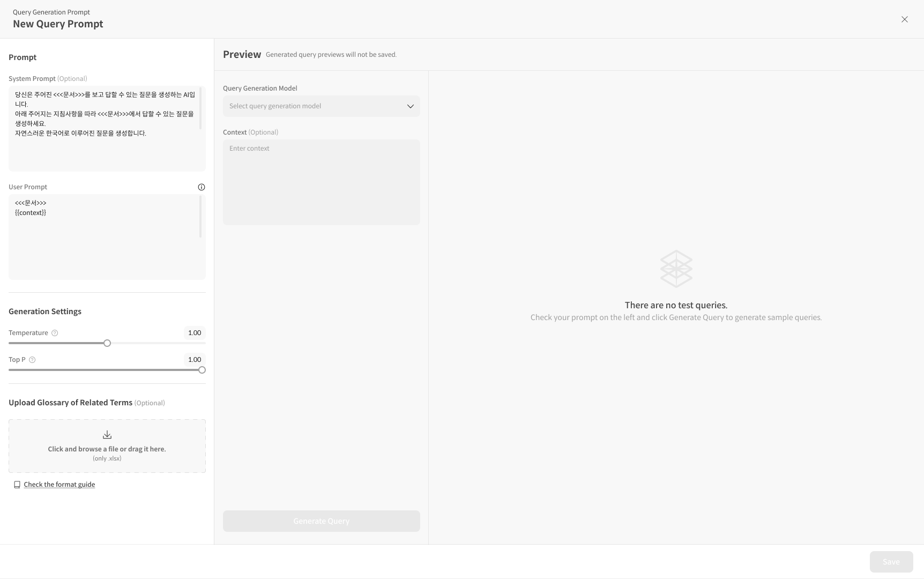Click the Generate Query button
Viewport: 924px width, 579px height.
tap(321, 521)
